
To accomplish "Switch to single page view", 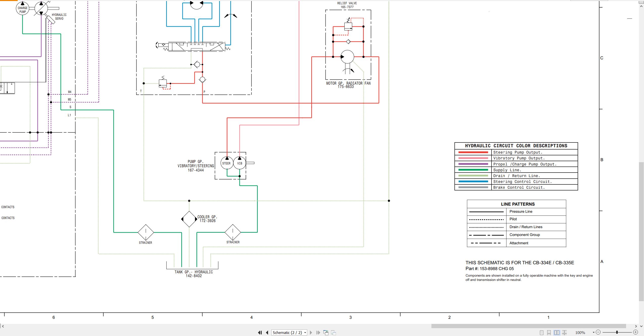I will point(542,332).
